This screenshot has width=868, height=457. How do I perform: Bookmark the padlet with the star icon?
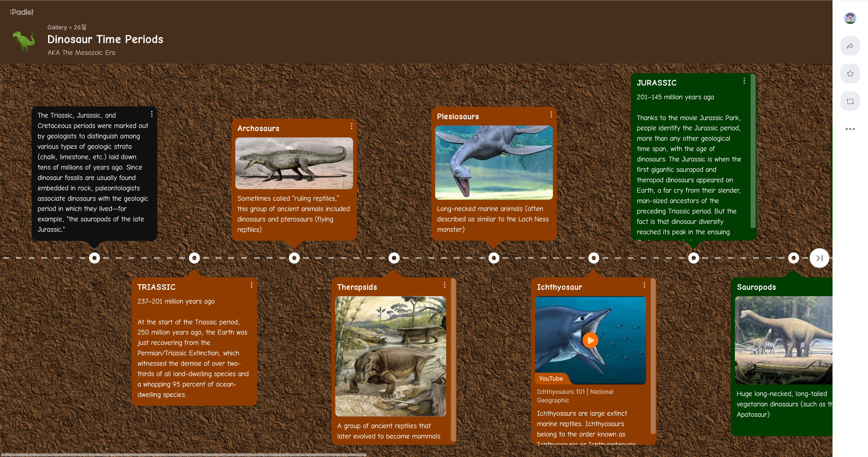[850, 74]
